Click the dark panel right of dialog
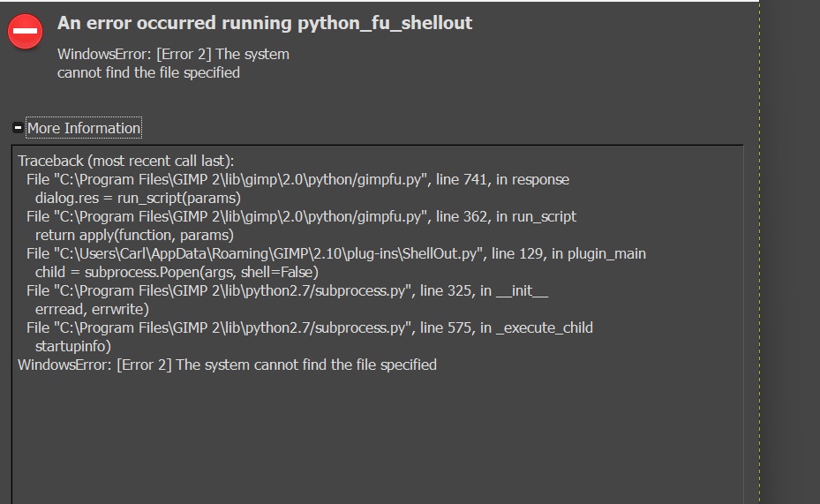 pos(791,252)
